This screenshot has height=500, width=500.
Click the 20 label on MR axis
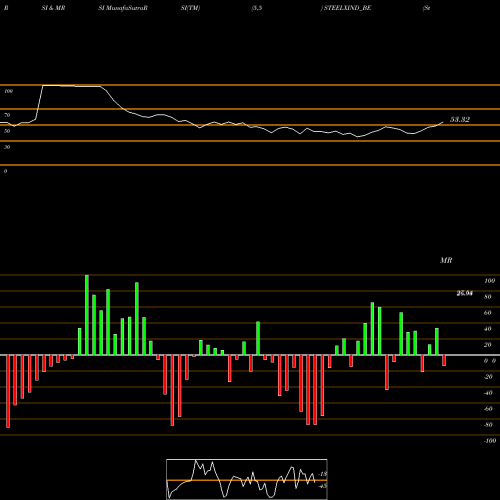487,345
